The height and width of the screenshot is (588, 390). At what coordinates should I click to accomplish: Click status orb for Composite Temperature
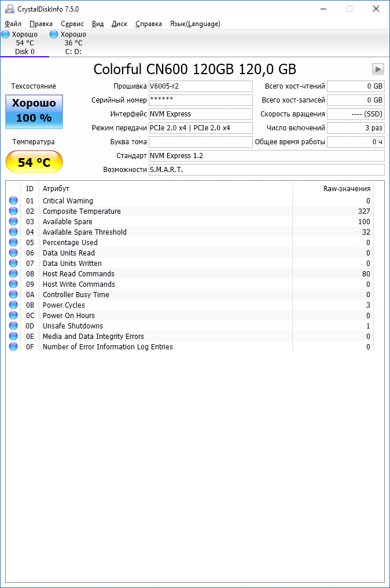13,211
